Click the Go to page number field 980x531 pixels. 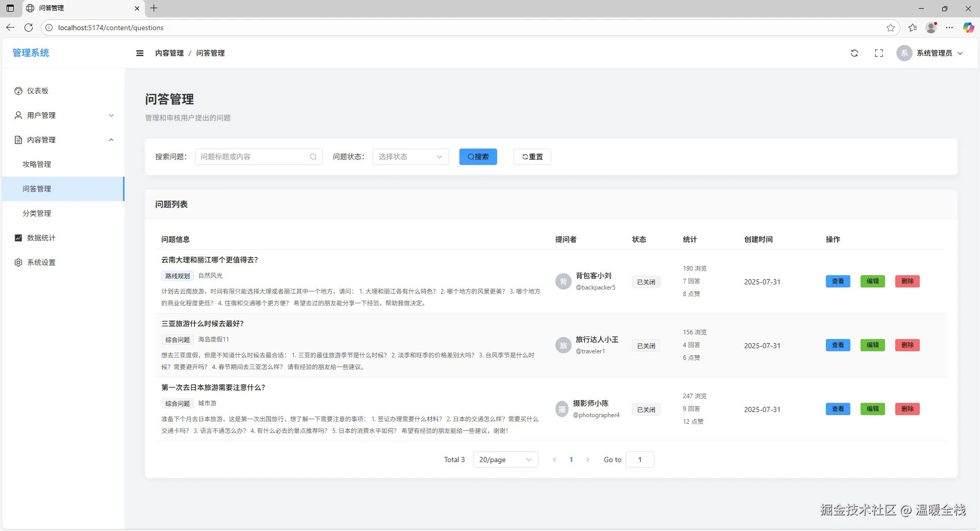(640, 460)
